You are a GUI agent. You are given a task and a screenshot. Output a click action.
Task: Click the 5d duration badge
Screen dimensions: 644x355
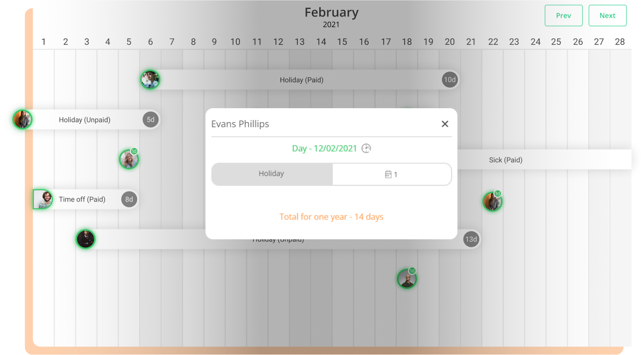150,120
